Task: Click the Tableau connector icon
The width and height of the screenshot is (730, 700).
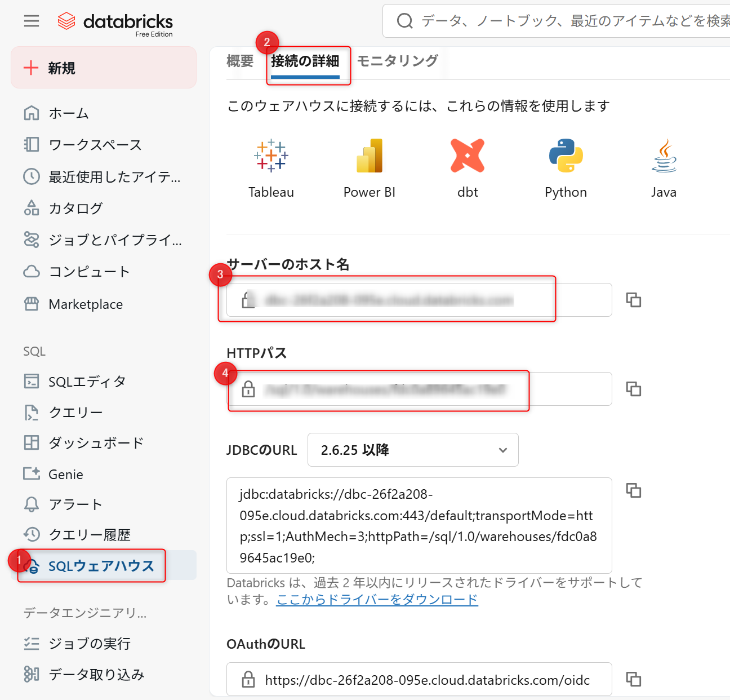Action: tap(271, 156)
